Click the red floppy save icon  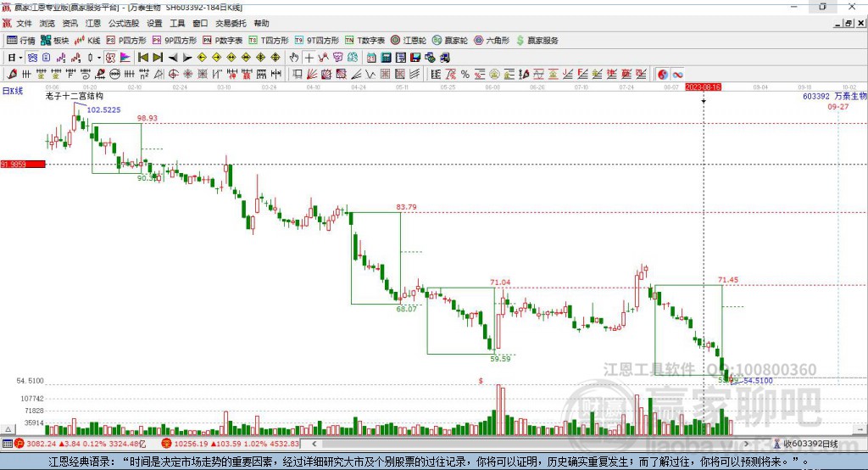point(415,58)
